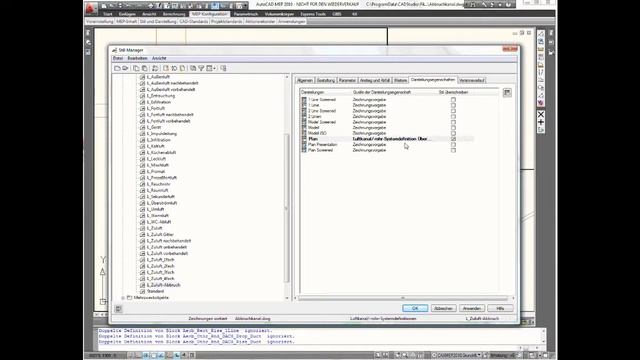The image size is (640, 360).
Task: Click the Hilfe button
Action: tap(500, 308)
